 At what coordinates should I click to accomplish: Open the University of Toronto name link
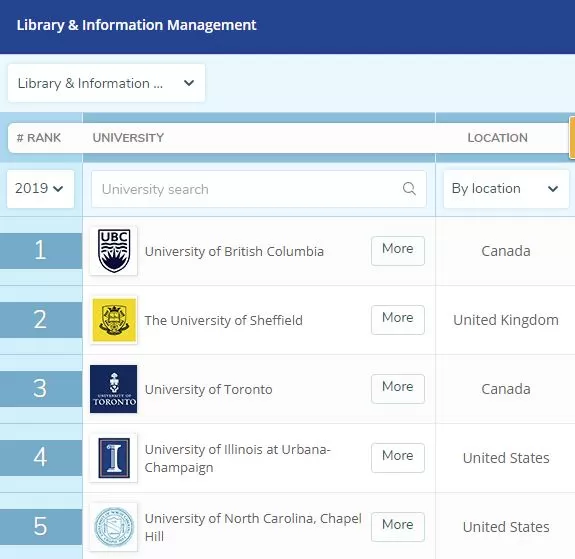[209, 389]
